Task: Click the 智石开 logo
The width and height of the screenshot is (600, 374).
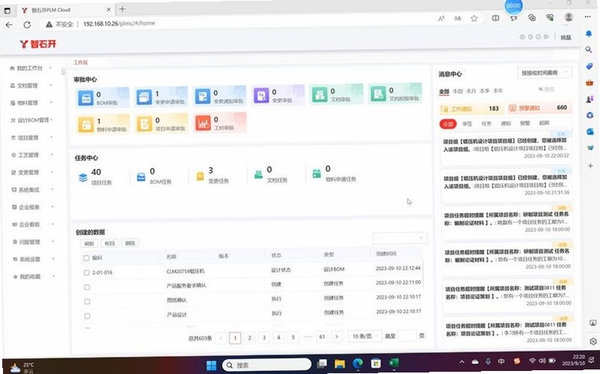Action: coord(38,44)
